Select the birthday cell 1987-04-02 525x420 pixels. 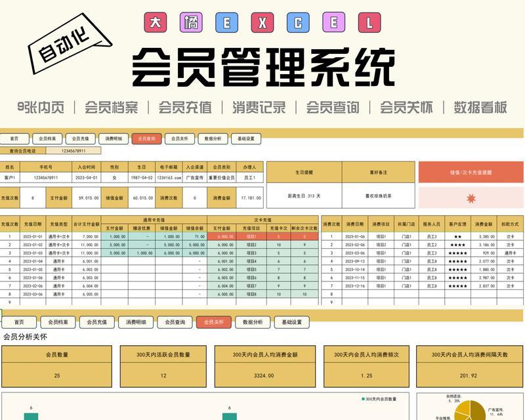point(142,177)
